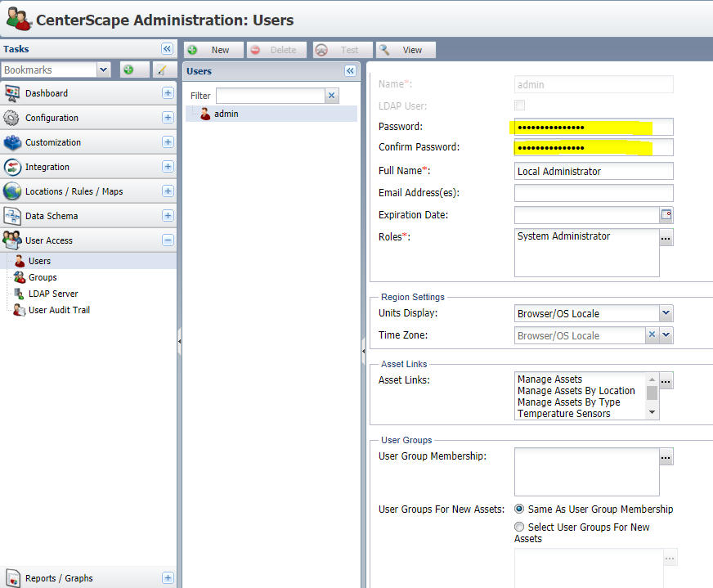713x588 pixels.
Task: Collapse the Tasks panel with double-arrow icon
Action: tap(168, 48)
